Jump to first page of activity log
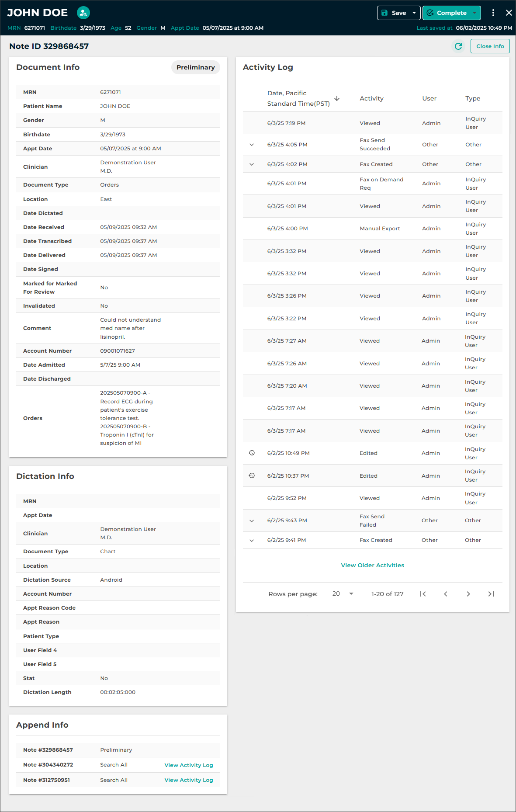Viewport: 516px width, 812px height. pos(422,594)
